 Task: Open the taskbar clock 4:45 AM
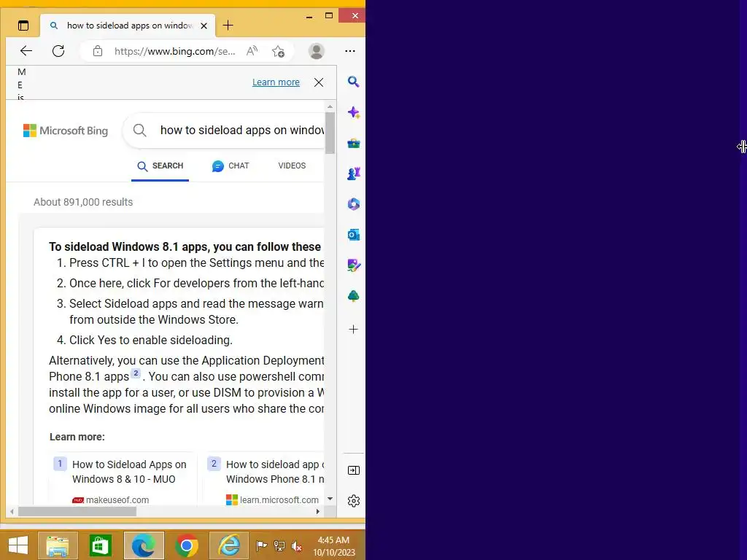tap(333, 546)
